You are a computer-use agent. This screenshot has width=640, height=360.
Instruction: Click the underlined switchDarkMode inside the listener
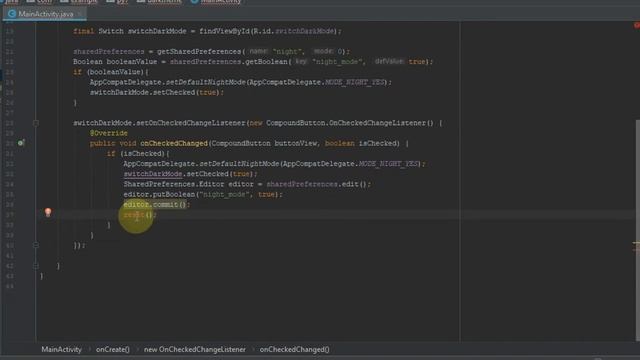click(153, 174)
